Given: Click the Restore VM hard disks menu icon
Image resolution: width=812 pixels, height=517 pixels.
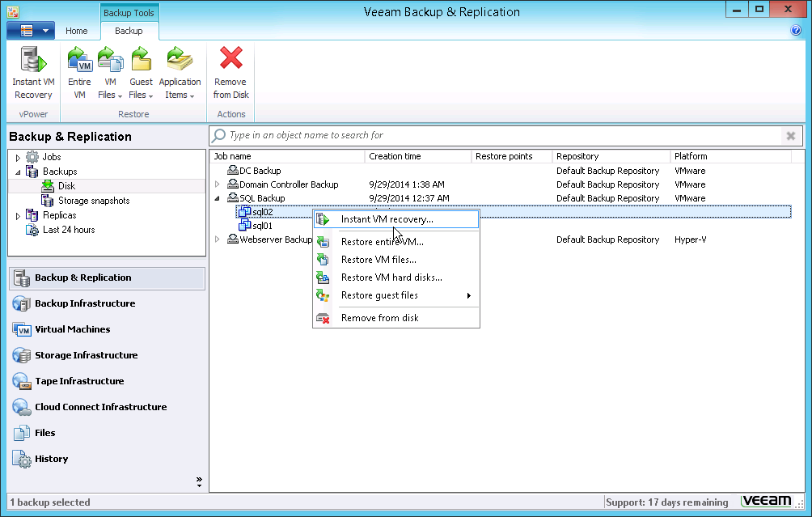Looking at the screenshot, I should click(x=323, y=278).
